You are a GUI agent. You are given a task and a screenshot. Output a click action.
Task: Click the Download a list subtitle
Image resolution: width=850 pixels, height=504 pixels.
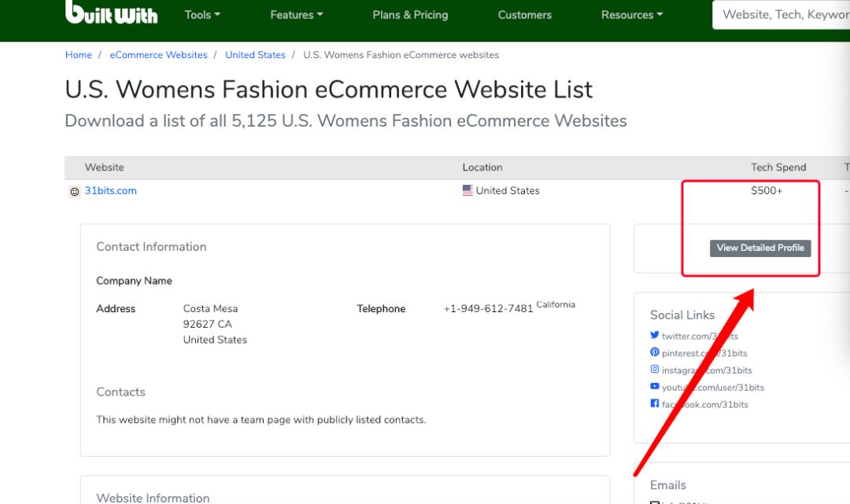346,121
